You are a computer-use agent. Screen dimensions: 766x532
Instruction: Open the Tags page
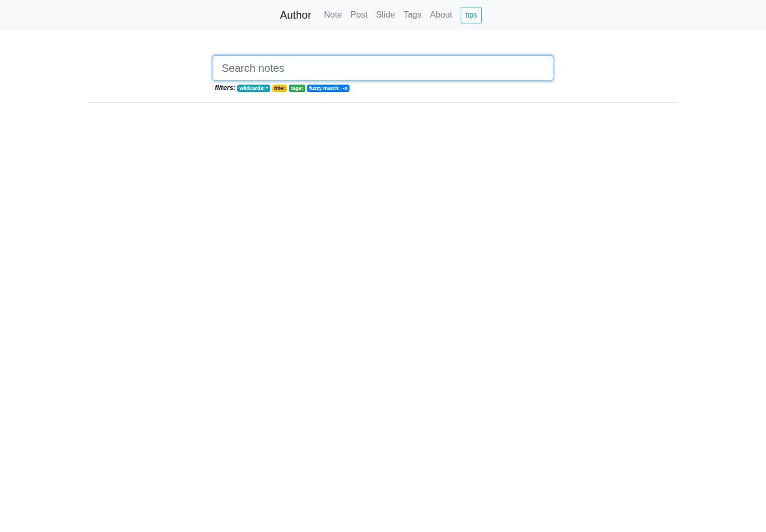click(412, 15)
